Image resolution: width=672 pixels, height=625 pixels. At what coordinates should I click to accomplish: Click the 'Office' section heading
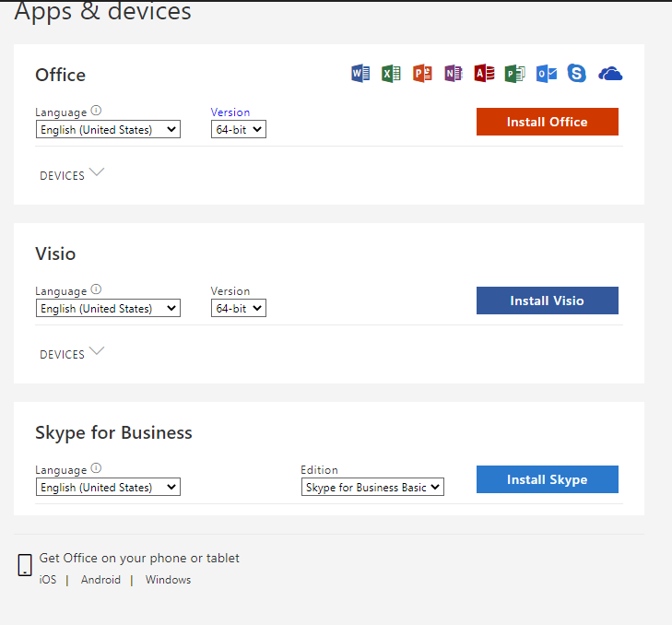[61, 75]
